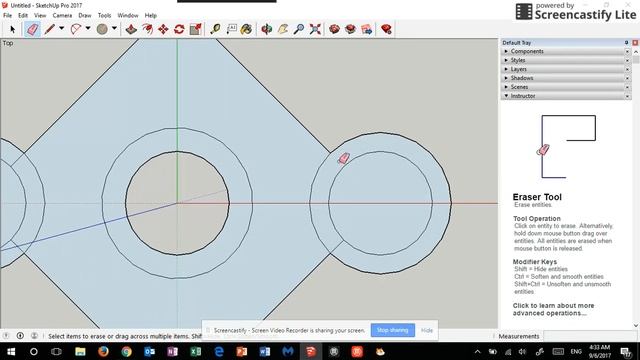Image resolution: width=640 pixels, height=360 pixels.
Task: Expand the Layers panel
Action: click(x=506, y=69)
